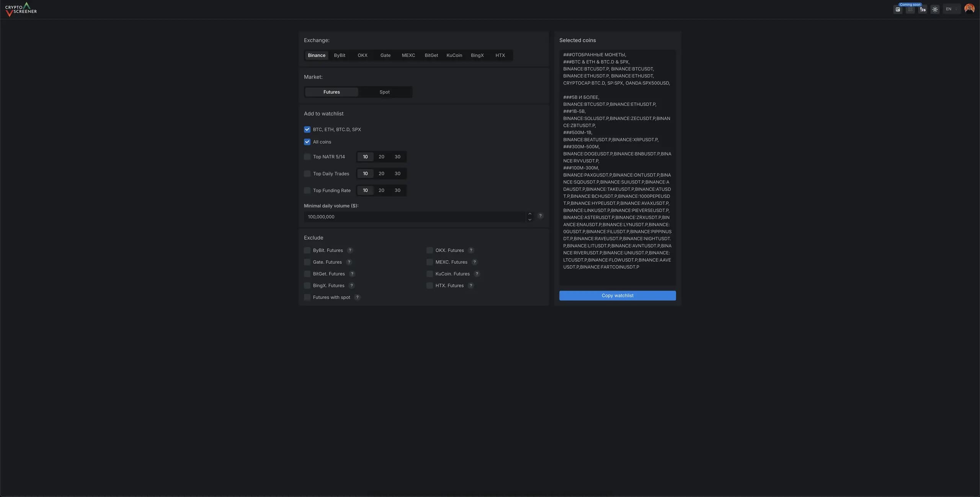Toggle light theme with sun icon
The width and height of the screenshot is (980, 497).
[x=935, y=10]
